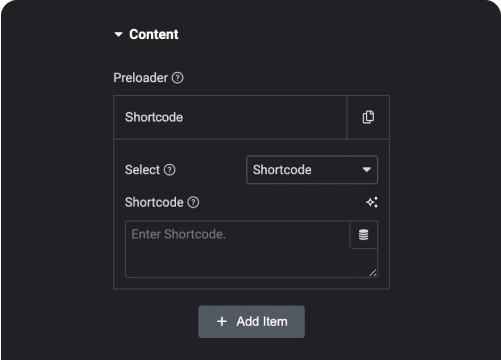
Task: Click the Select label text
Action: (x=142, y=170)
